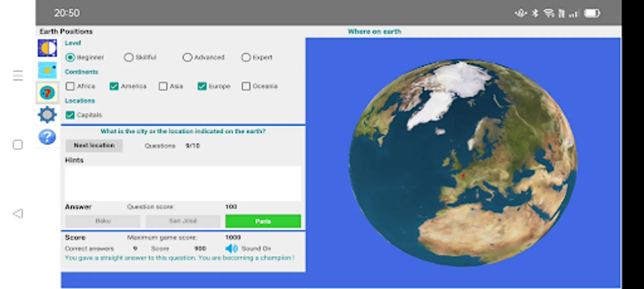The width and height of the screenshot is (644, 289).
Task: Tap the Android menu navigation icon
Action: point(18,76)
